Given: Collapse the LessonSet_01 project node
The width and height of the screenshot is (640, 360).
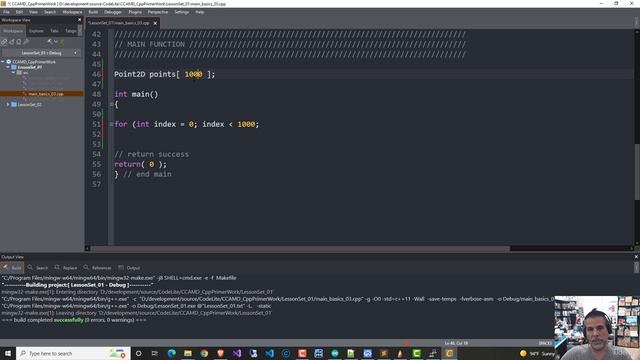Looking at the screenshot, I should pos(8,67).
